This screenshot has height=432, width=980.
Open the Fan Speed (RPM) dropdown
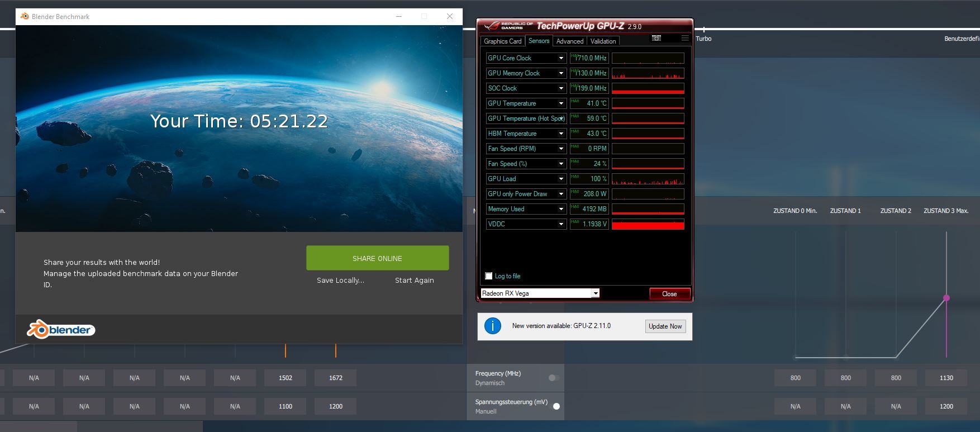561,149
